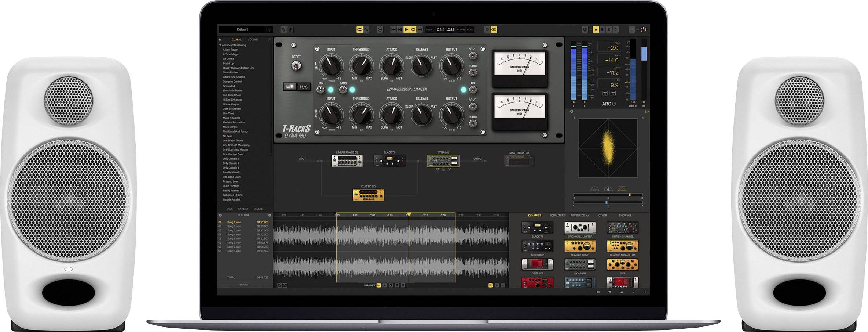The image size is (868, 332).
Task: Toggle the loop playback button
Action: (x=413, y=30)
